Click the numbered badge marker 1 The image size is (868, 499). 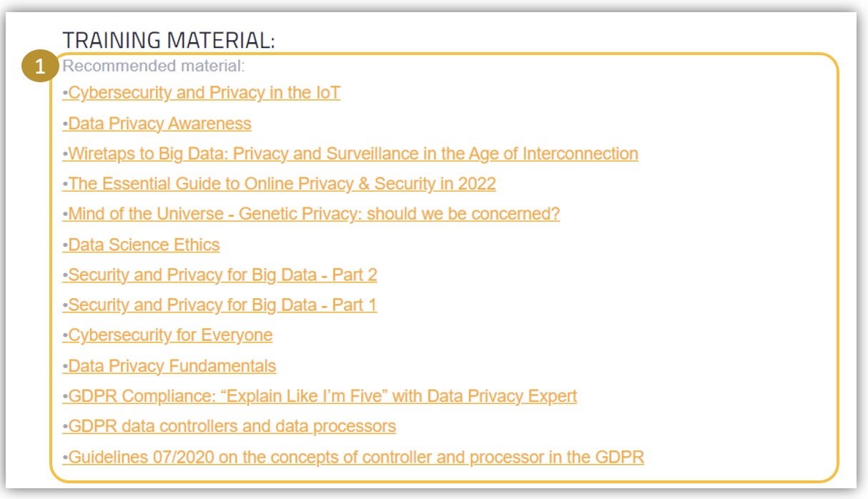pos(40,67)
